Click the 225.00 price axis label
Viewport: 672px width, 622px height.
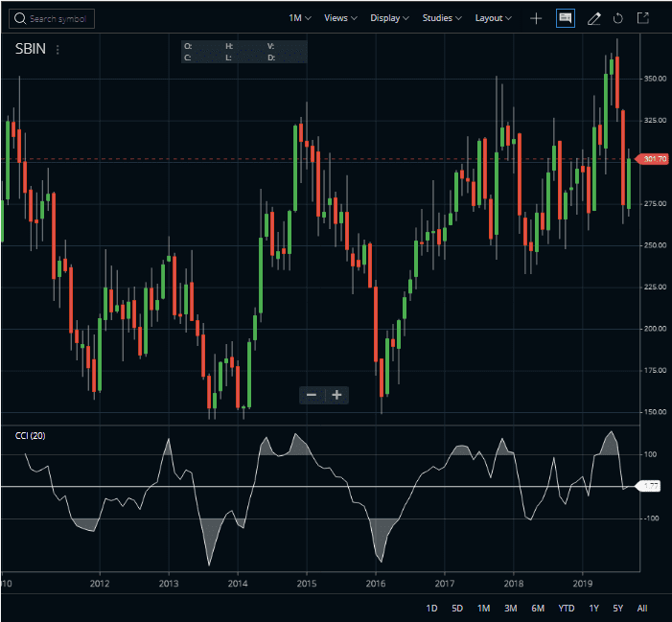(656, 287)
